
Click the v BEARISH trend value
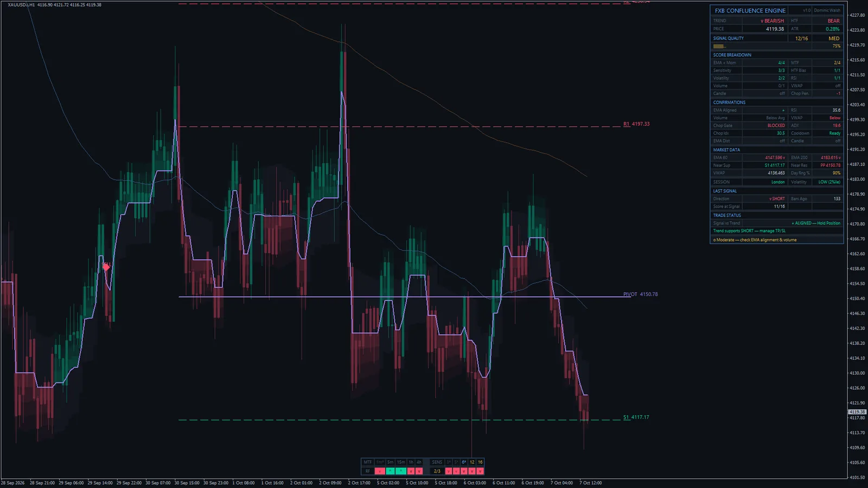point(772,21)
